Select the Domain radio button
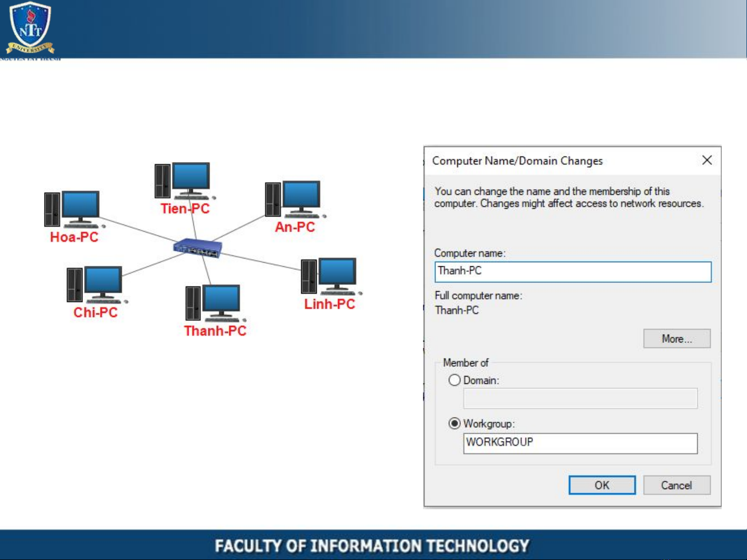 pos(455,380)
